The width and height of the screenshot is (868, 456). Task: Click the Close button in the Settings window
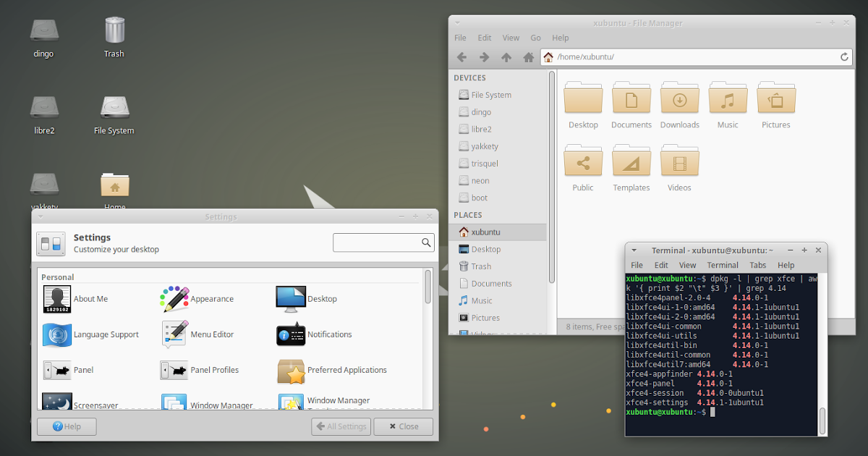(403, 426)
